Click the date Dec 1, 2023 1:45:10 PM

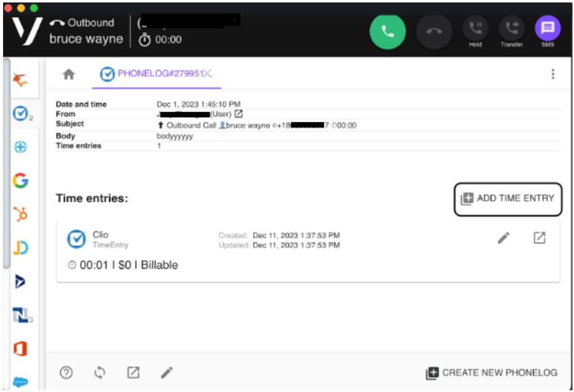[x=199, y=104]
